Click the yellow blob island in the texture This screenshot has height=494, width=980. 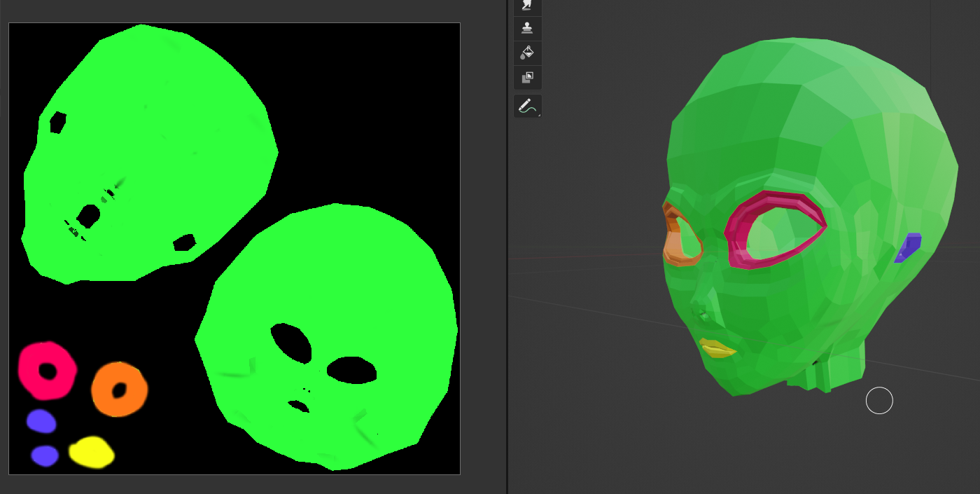point(92,453)
